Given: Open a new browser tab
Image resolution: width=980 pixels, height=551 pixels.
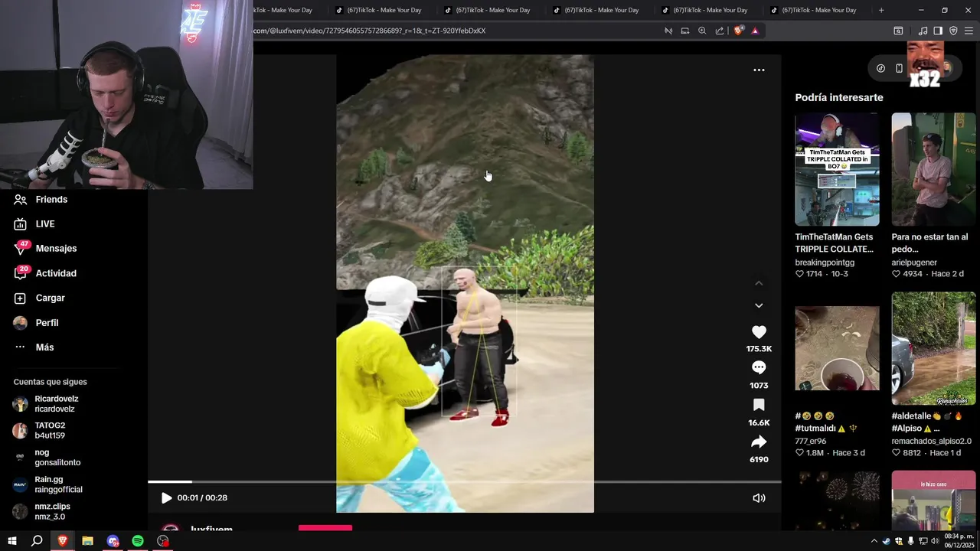Looking at the screenshot, I should pyautogui.click(x=881, y=10).
